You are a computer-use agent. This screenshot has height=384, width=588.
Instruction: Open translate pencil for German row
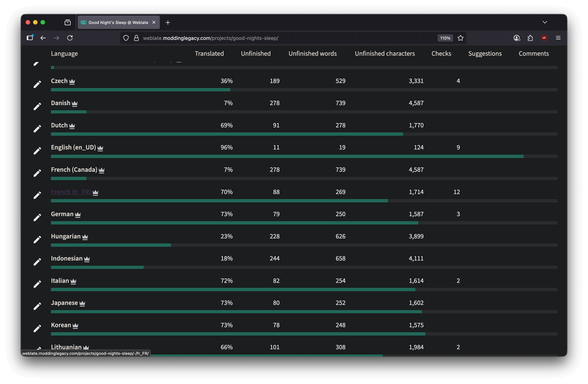pos(37,217)
